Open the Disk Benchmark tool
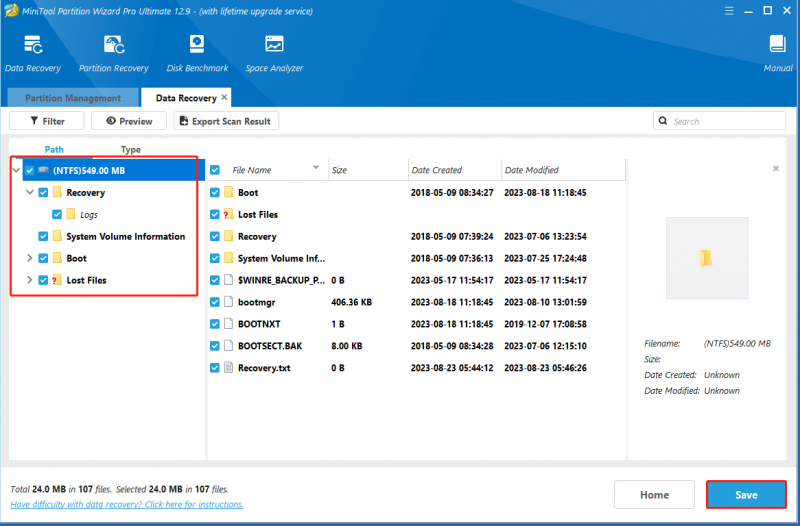800x526 pixels. click(x=197, y=45)
